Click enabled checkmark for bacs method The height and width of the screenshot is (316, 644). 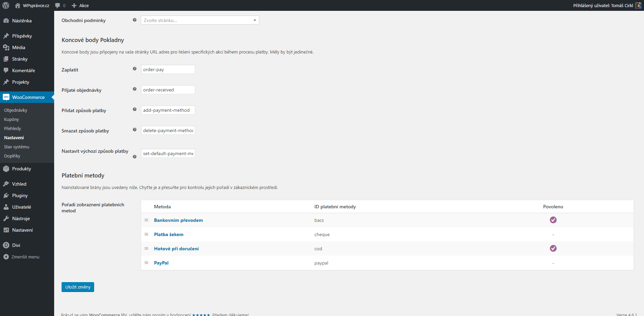click(553, 220)
